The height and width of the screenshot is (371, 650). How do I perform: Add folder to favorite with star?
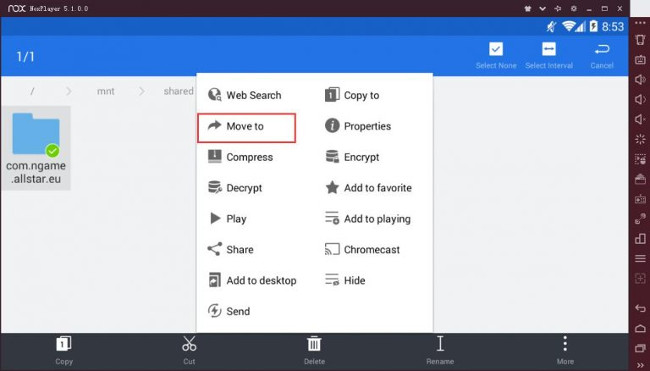click(x=369, y=188)
